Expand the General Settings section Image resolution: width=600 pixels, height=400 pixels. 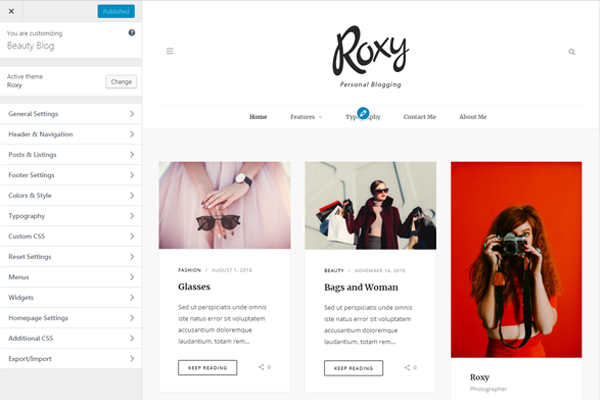point(71,114)
